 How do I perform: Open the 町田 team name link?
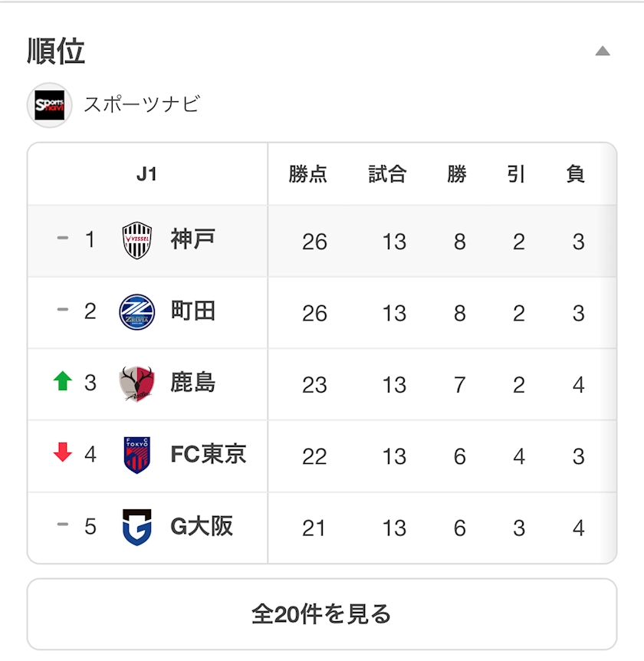pos(193,311)
